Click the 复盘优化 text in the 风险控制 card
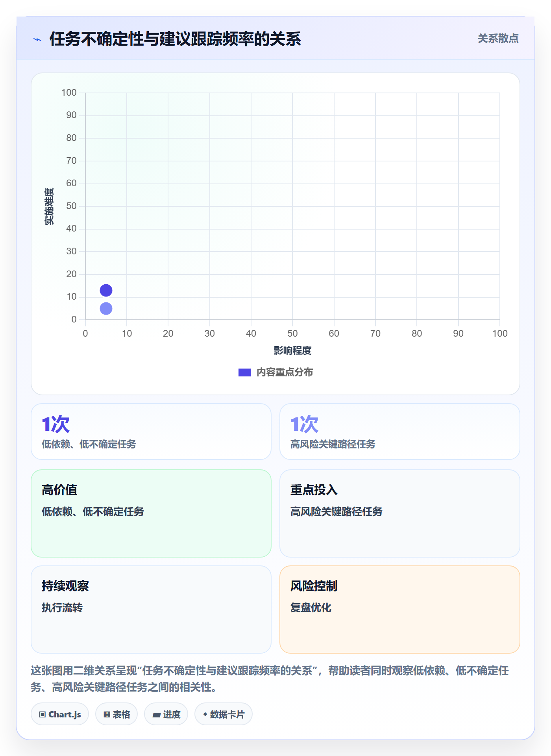The image size is (551, 756). tap(311, 608)
